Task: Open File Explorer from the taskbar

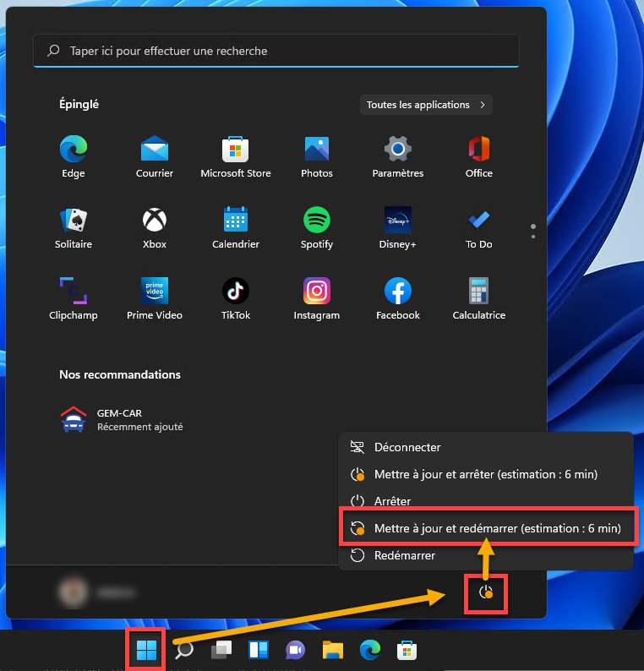Action: (x=333, y=650)
